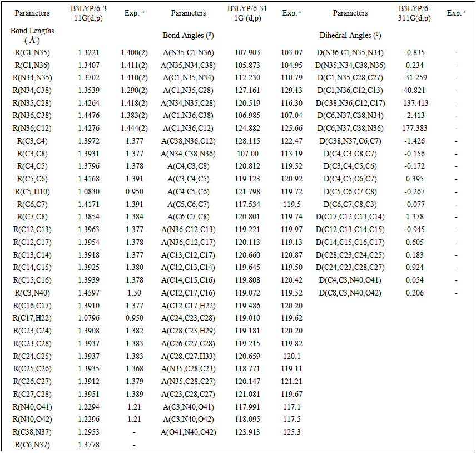Click the Bond Lengths (Å) section heading

pos(32,35)
